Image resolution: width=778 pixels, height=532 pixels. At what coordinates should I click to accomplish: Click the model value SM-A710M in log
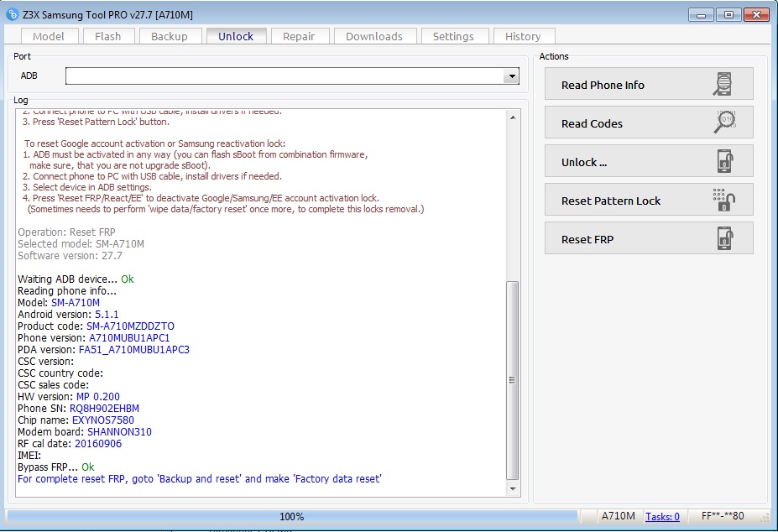point(76,303)
